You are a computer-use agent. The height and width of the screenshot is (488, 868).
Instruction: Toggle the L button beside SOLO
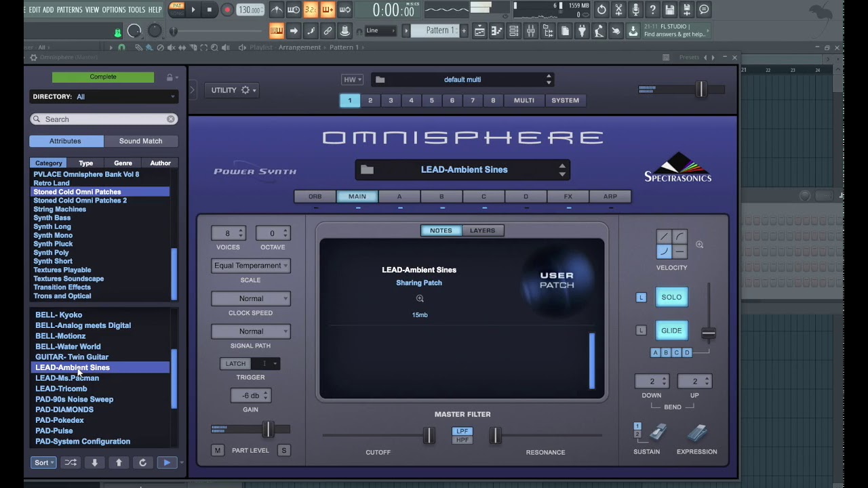point(641,298)
